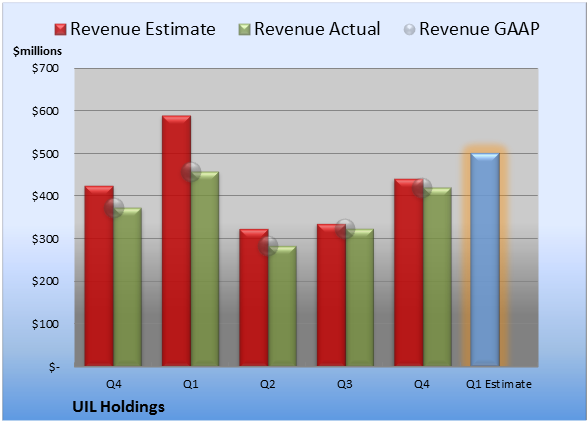Image resolution: width=588 pixels, height=422 pixels.
Task: Click the '$500' axis value
Action: coord(45,154)
